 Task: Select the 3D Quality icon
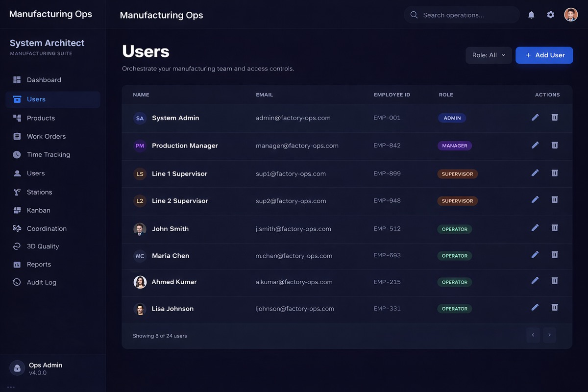coord(17,245)
